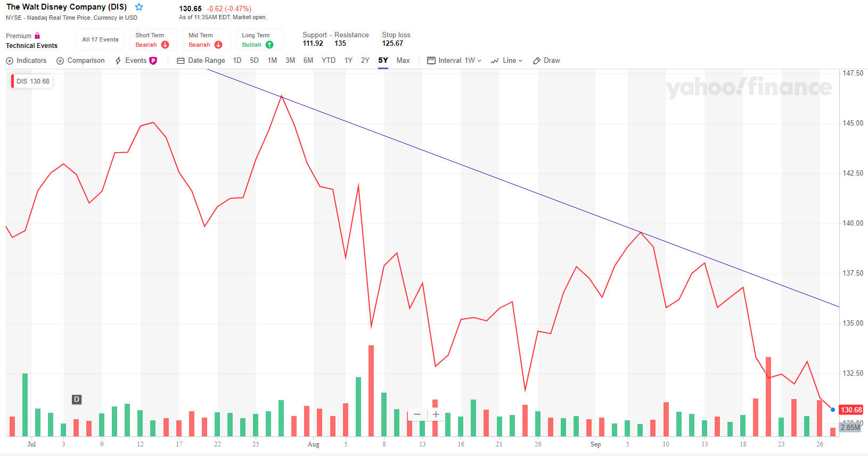Click the 140.00 price axis label
The width and height of the screenshot is (868, 456).
click(x=853, y=223)
